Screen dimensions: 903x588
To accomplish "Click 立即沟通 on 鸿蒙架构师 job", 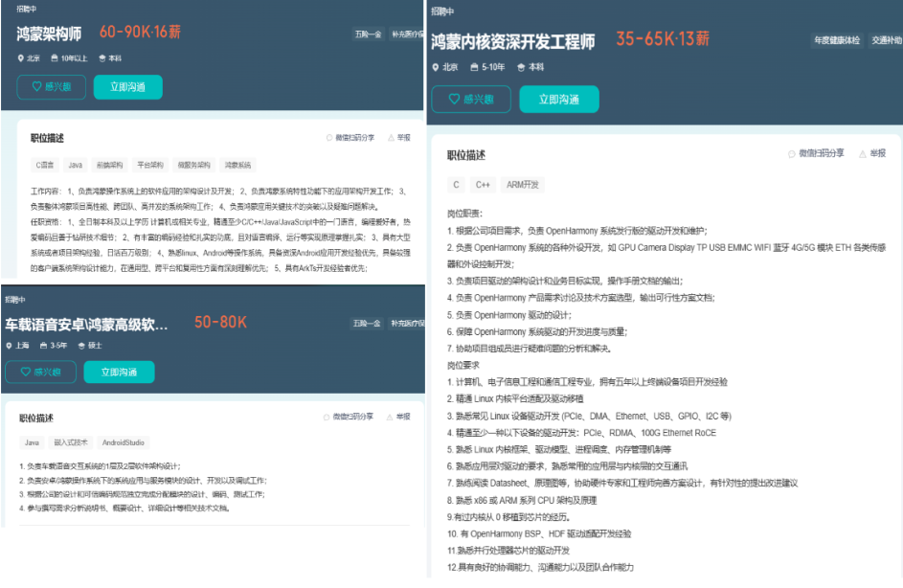I will click(128, 87).
